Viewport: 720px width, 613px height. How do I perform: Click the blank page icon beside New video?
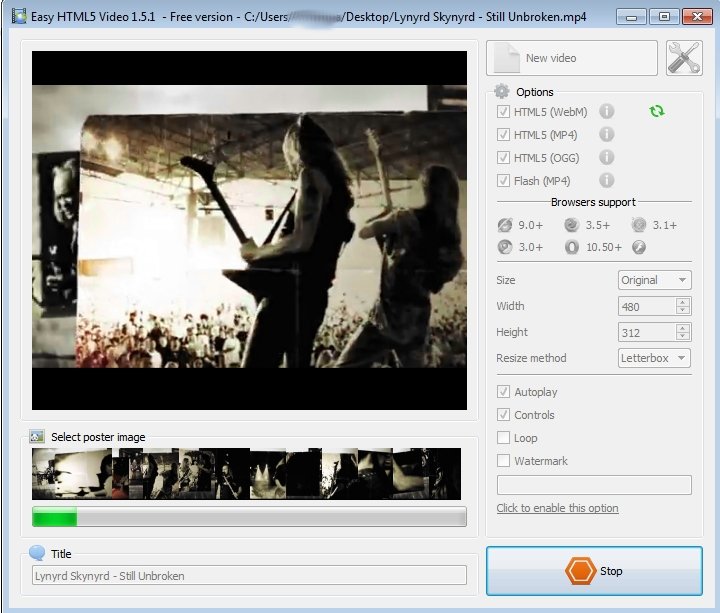507,58
